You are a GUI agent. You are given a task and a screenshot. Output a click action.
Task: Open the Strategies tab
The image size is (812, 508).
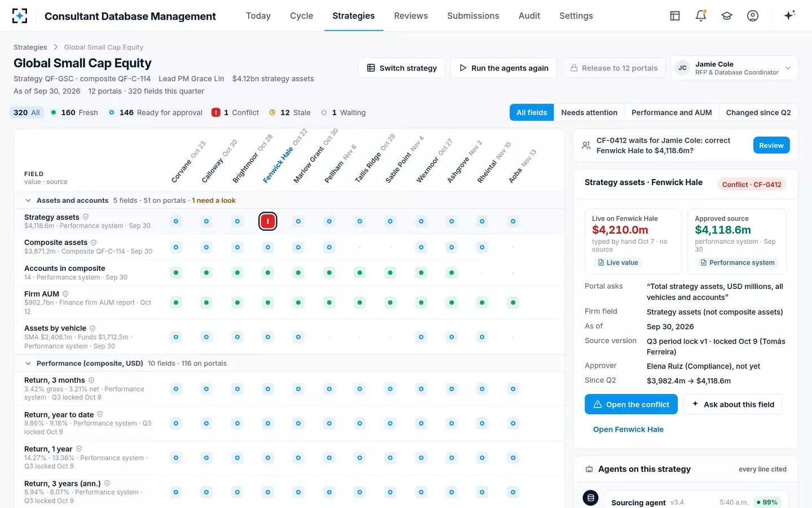[354, 16]
